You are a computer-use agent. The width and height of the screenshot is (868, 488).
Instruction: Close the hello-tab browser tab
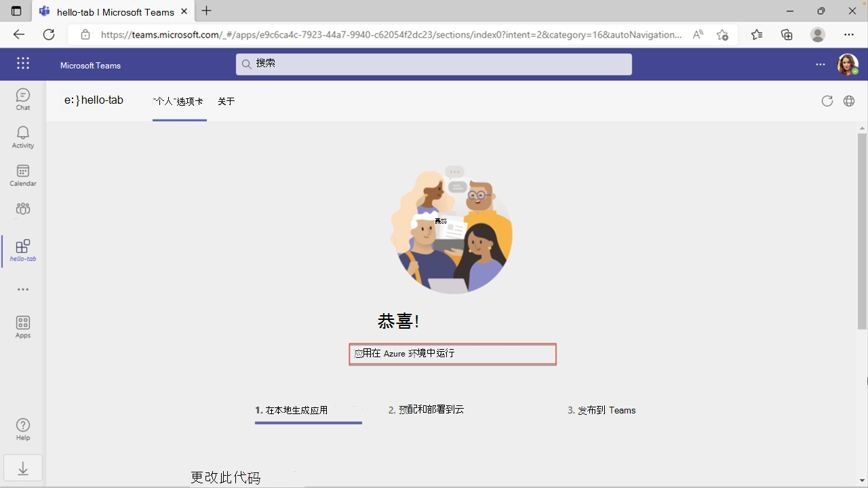point(185,12)
